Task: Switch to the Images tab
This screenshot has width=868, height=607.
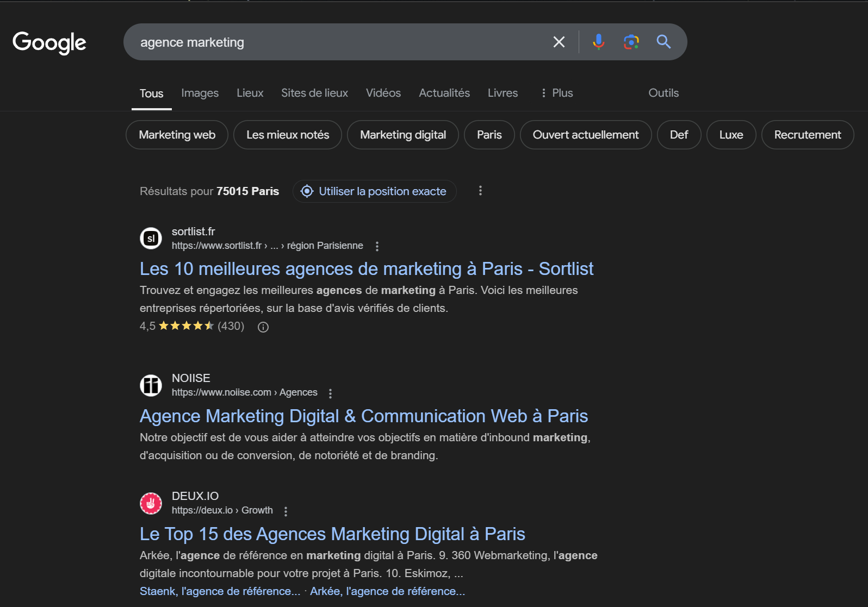Action: pos(200,93)
